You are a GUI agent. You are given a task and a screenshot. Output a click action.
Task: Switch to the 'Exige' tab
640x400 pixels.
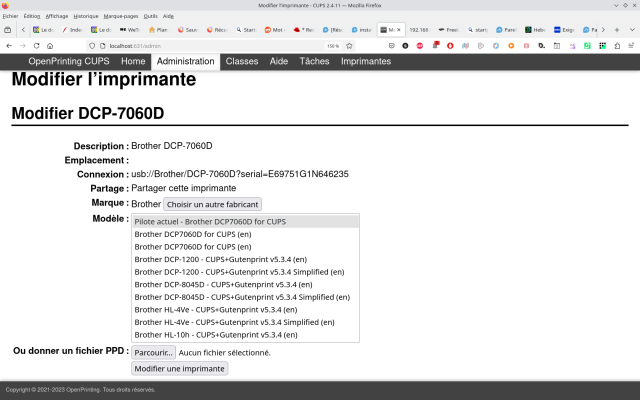pyautogui.click(x=564, y=30)
